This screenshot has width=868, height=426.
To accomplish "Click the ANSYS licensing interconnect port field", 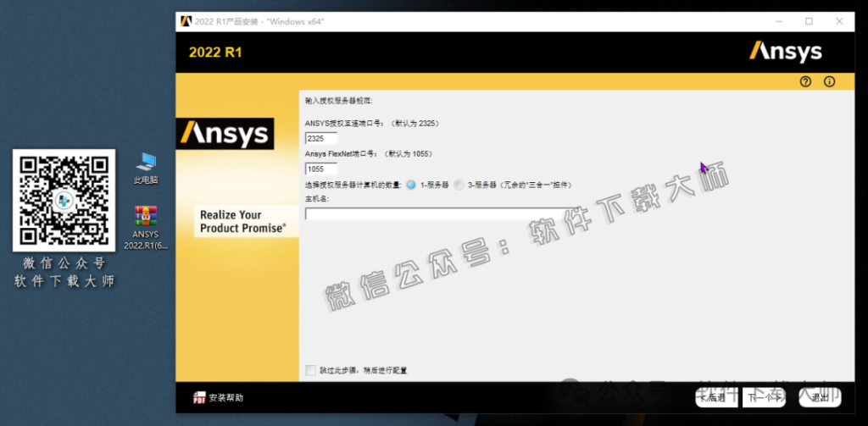I will tap(321, 138).
